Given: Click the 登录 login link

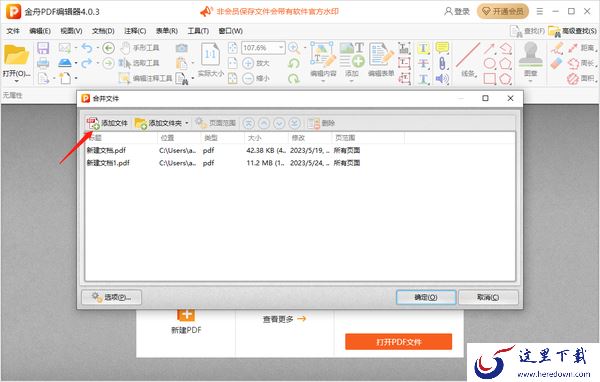Looking at the screenshot, I should point(457,11).
